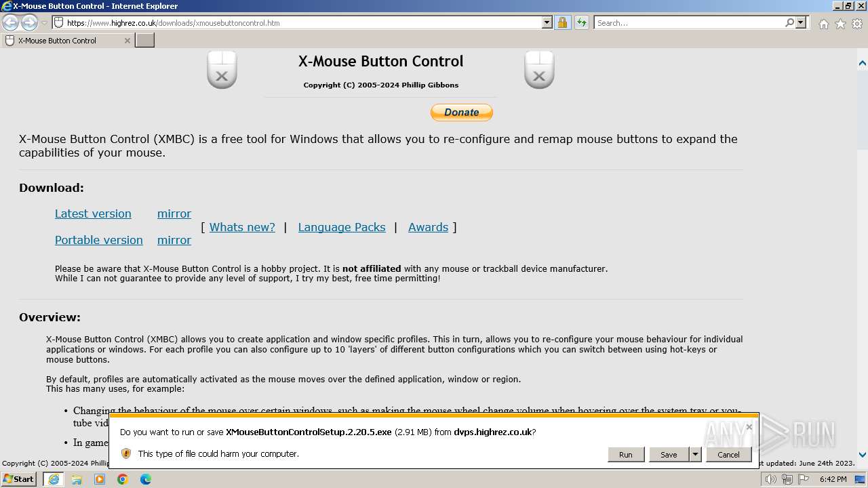Click the Download: heading text
The width and height of the screenshot is (868, 488).
(x=52, y=188)
